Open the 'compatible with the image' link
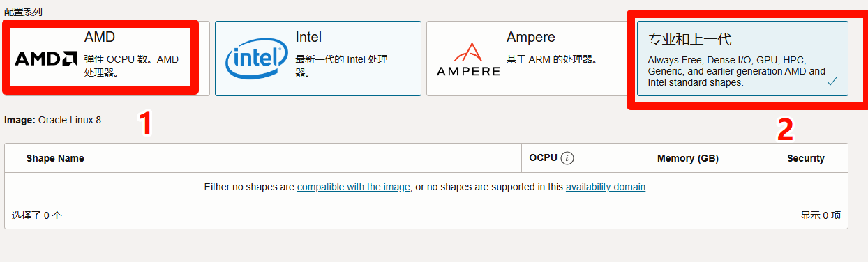 click(x=354, y=187)
